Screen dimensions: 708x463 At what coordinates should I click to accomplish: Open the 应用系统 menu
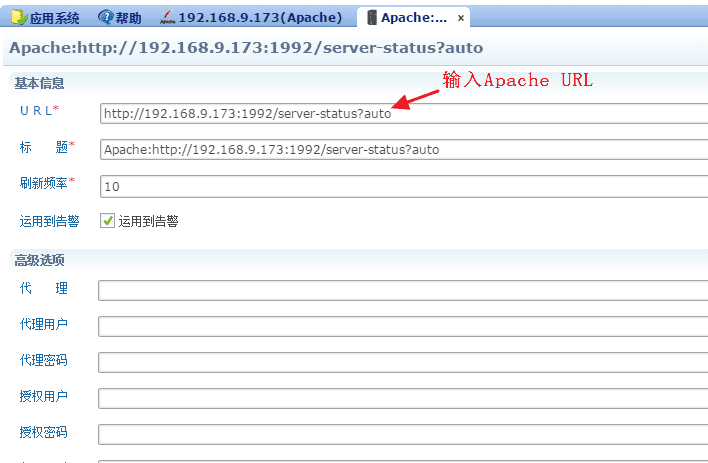click(x=45, y=18)
